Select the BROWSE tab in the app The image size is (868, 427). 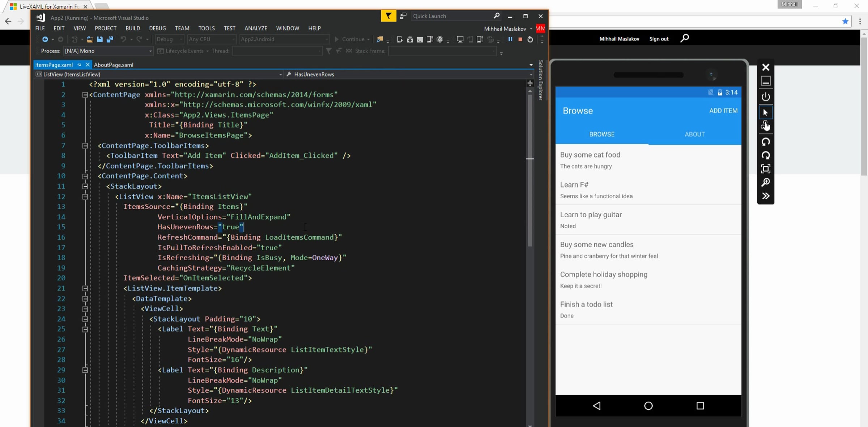(x=602, y=134)
